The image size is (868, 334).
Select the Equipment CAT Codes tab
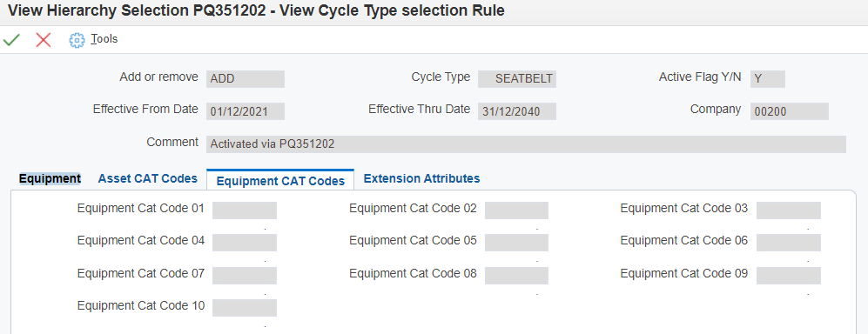(280, 181)
